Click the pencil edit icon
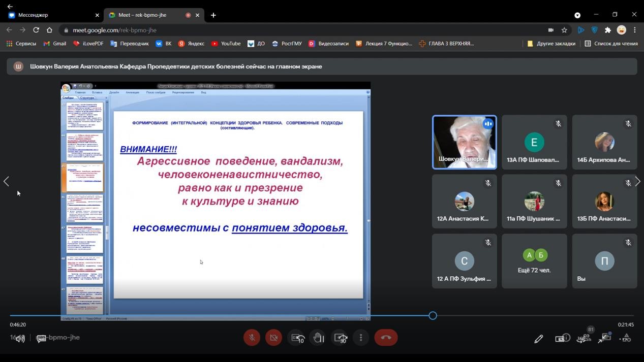This screenshot has height=362, width=644. click(x=539, y=339)
